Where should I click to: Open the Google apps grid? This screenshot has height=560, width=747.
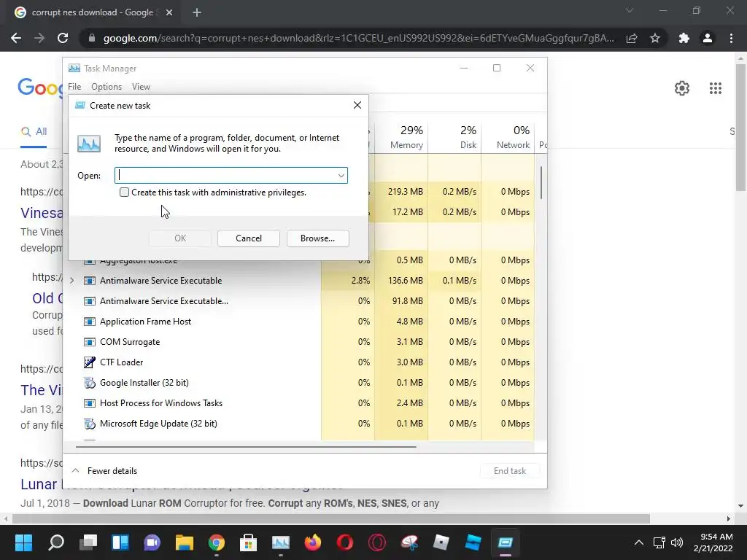[x=715, y=88]
